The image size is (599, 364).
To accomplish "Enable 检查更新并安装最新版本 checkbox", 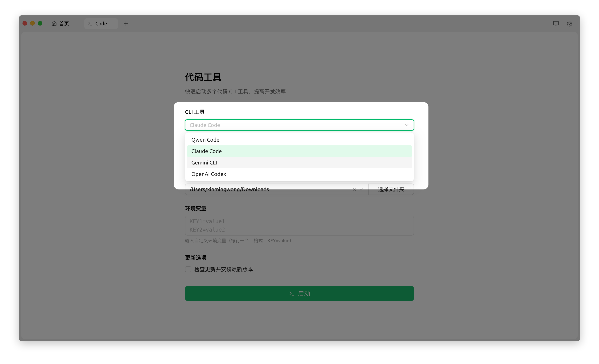I will click(x=188, y=269).
